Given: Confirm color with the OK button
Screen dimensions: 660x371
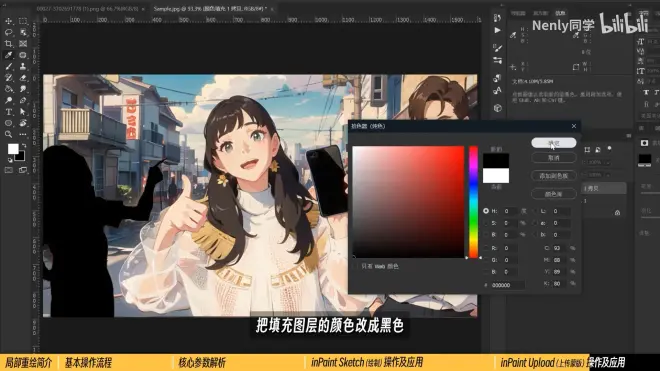Looking at the screenshot, I should tap(554, 143).
